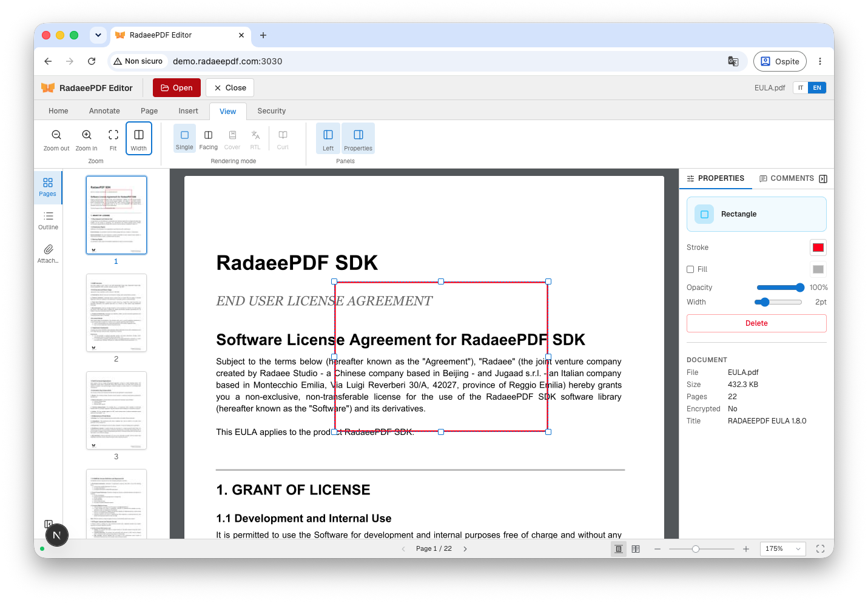868x603 pixels.
Task: Toggle the Properties panel visibility
Action: [x=358, y=139]
